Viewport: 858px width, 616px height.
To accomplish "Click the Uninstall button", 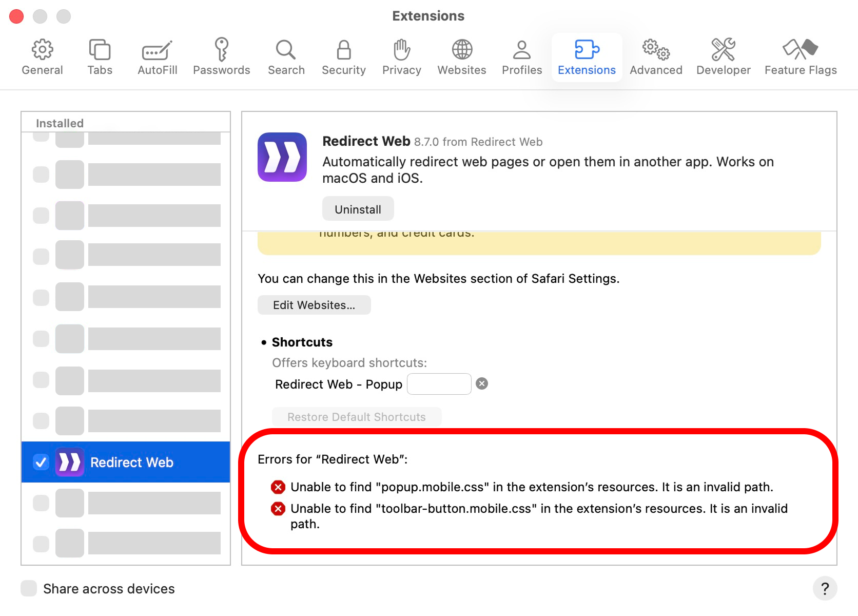I will (358, 208).
